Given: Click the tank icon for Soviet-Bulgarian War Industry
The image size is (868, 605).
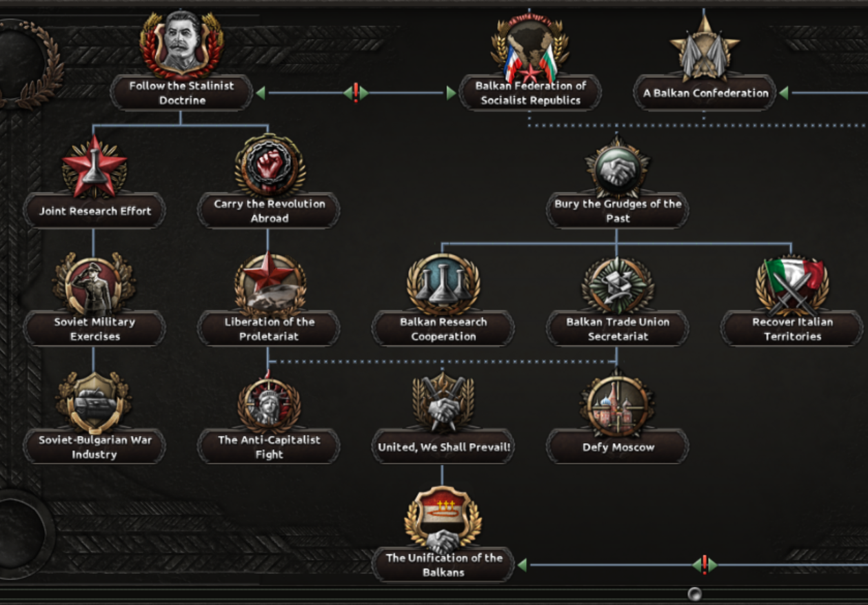Looking at the screenshot, I should 94,402.
